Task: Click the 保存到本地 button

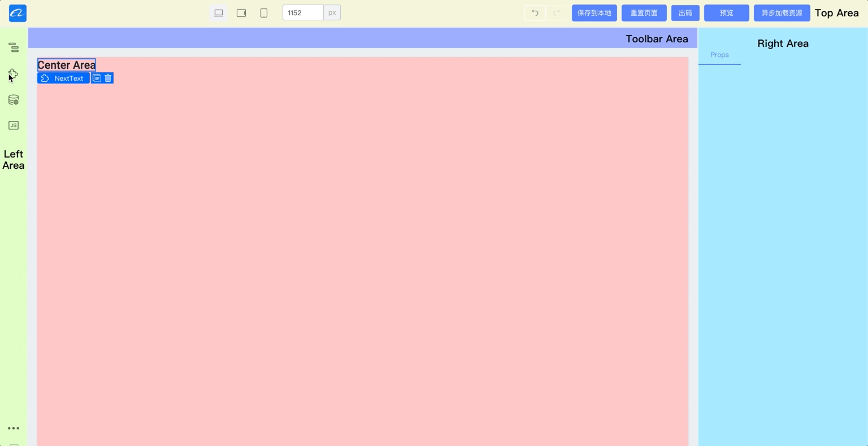Action: click(x=594, y=12)
